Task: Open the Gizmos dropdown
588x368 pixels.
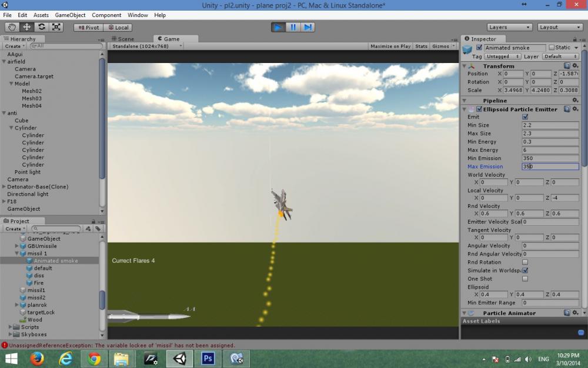Action: click(x=443, y=46)
